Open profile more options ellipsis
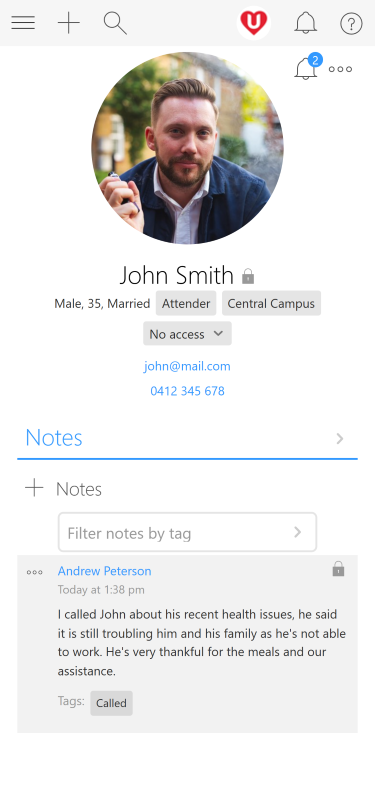The image size is (375, 812). pos(340,69)
